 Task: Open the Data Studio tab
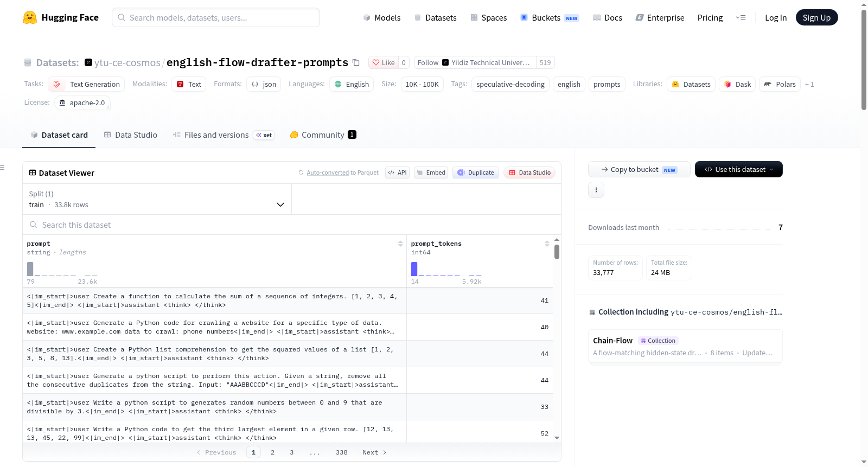tap(131, 135)
